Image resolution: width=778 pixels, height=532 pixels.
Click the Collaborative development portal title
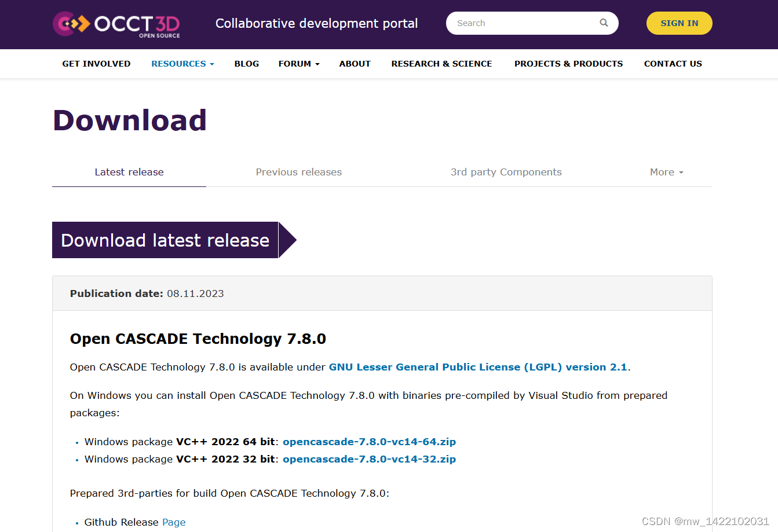tap(316, 24)
